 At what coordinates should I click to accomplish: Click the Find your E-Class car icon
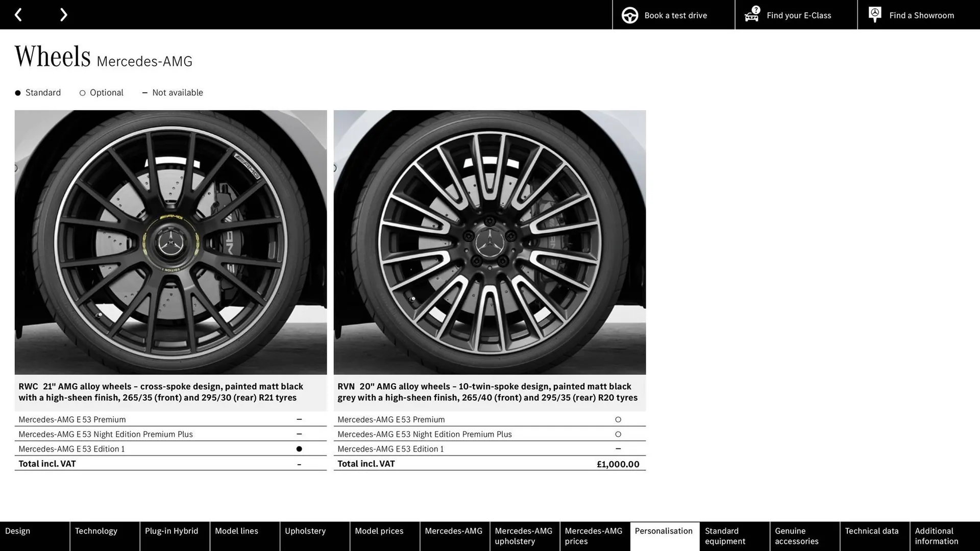pos(751,15)
